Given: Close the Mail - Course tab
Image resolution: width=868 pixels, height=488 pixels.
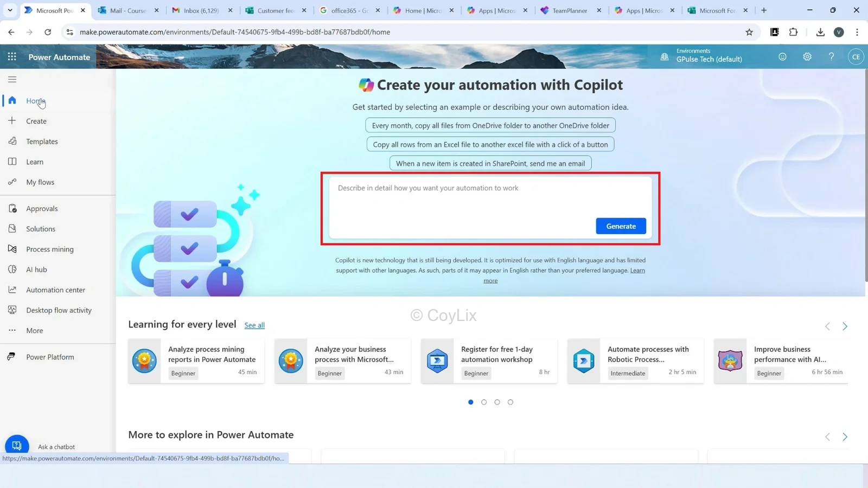Looking at the screenshot, I should pos(157,10).
